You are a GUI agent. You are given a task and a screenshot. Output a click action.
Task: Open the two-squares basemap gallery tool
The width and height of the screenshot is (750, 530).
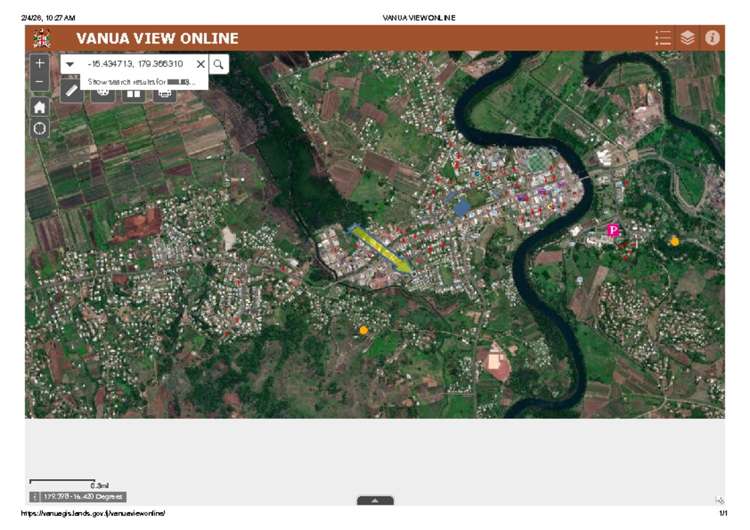pyautogui.click(x=133, y=95)
